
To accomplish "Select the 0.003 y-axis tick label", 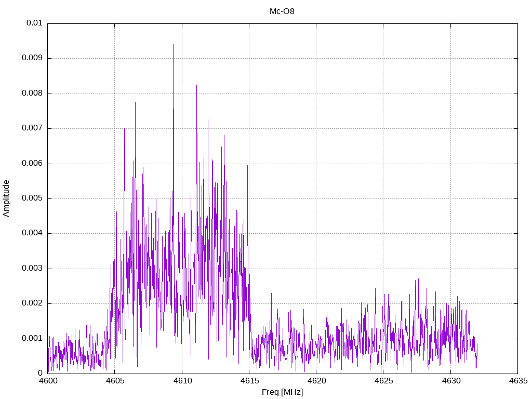I will pyautogui.click(x=32, y=269).
